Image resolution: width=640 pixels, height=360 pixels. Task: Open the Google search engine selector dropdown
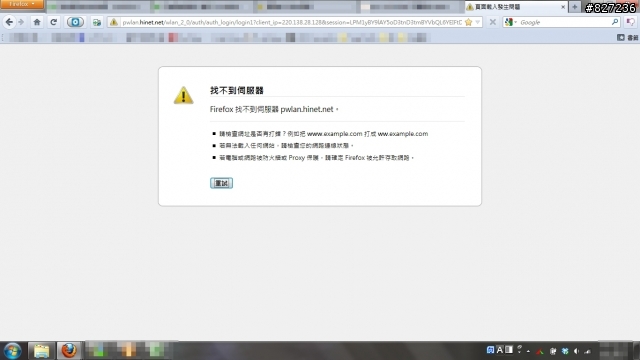pos(511,22)
